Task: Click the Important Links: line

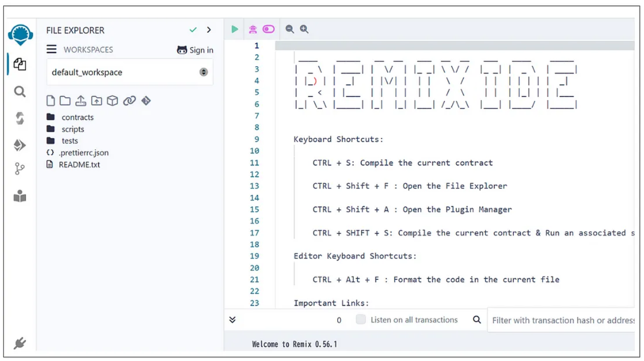Action: click(x=331, y=303)
